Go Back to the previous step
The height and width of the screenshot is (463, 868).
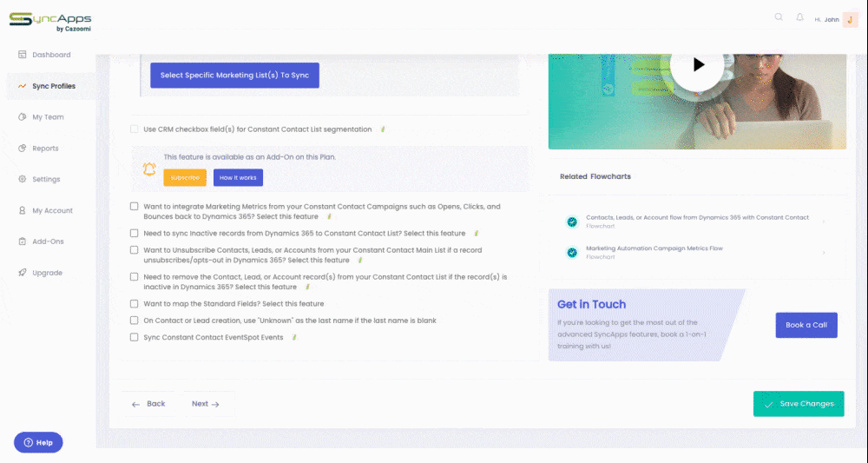(x=149, y=404)
